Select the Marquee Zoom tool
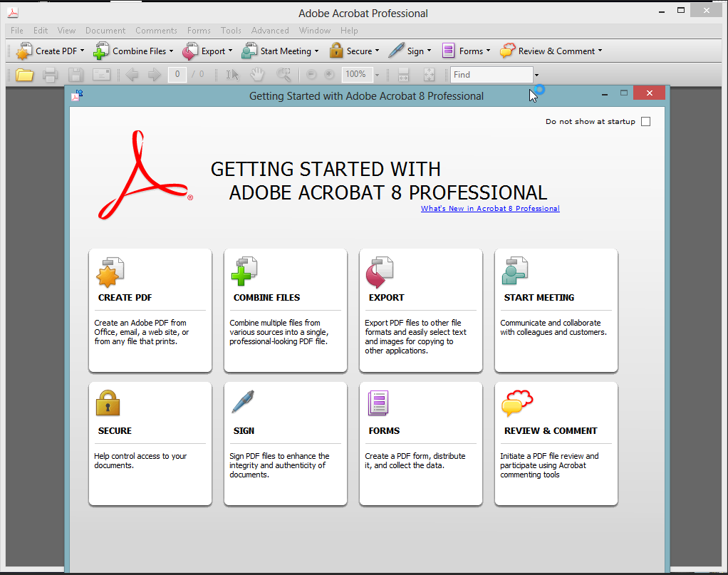This screenshot has height=575, width=728. coord(284,74)
